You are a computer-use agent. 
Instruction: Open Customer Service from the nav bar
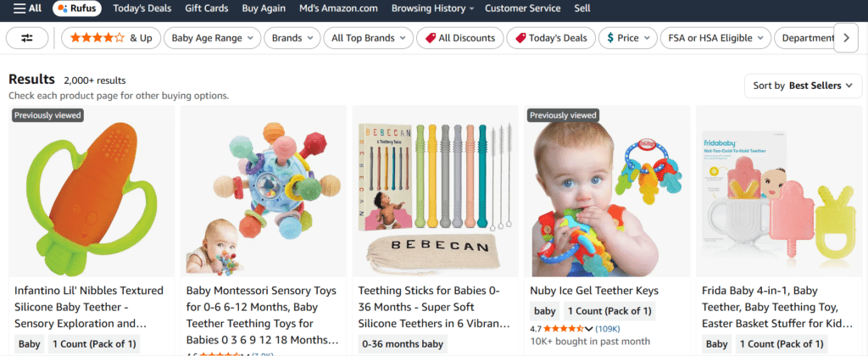522,8
